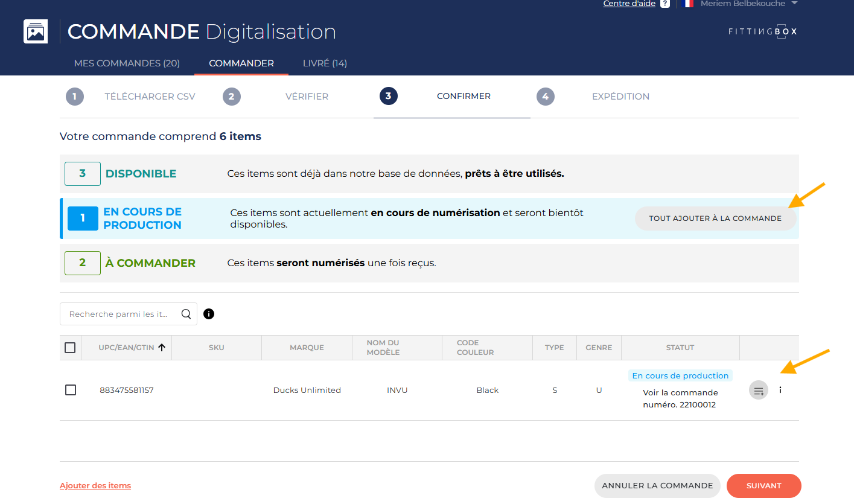Toggle the select-all header checkbox
This screenshot has height=504, width=854.
coord(70,348)
